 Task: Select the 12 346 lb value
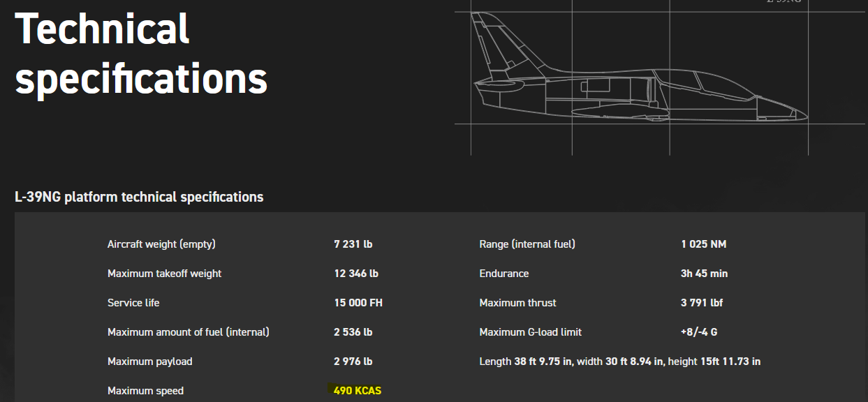coord(356,274)
